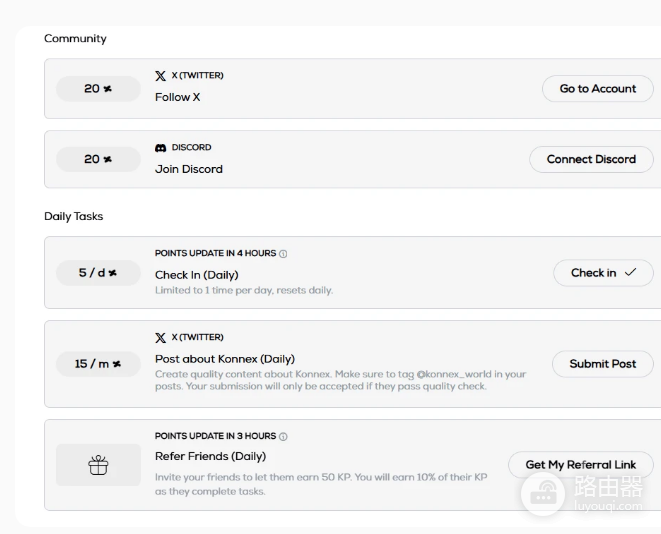The image size is (661, 534).
Task: Click the Go to Account button
Action: tap(597, 89)
